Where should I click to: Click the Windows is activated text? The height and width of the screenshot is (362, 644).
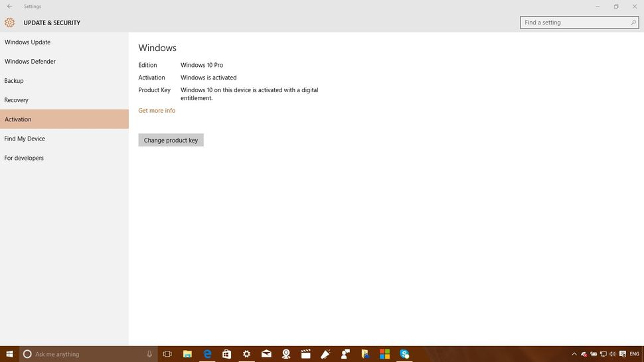(x=208, y=78)
